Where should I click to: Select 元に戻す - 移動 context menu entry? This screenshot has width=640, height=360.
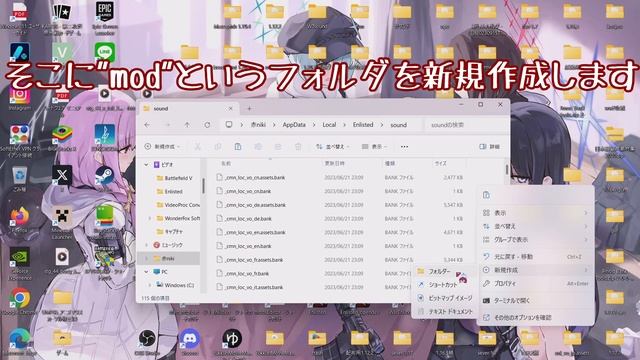click(536, 257)
